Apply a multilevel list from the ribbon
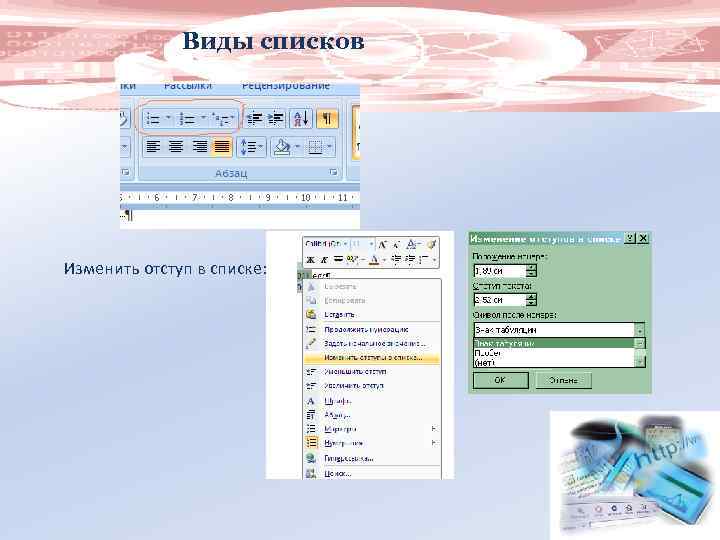This screenshot has height=540, width=720. [x=222, y=119]
